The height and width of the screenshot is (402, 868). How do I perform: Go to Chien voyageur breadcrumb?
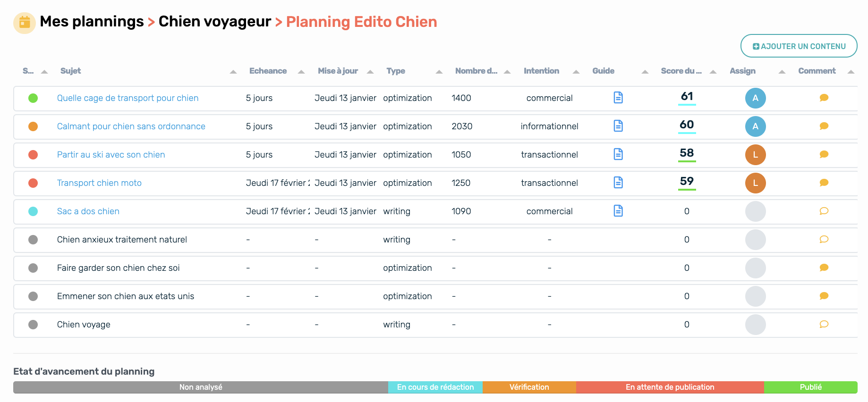tap(215, 22)
